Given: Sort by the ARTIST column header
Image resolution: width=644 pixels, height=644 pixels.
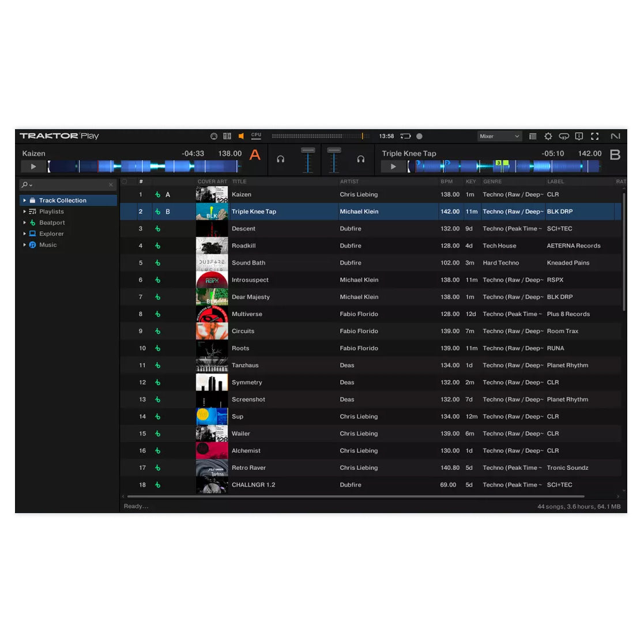Looking at the screenshot, I should 349,182.
